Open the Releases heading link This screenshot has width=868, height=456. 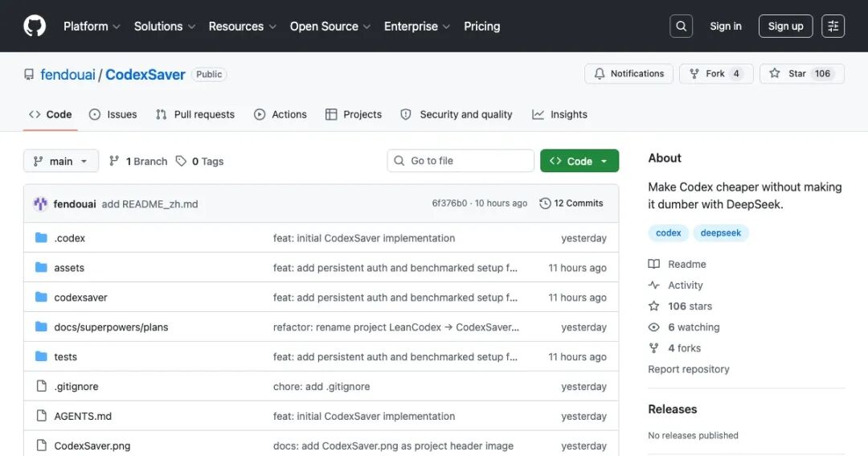672,409
